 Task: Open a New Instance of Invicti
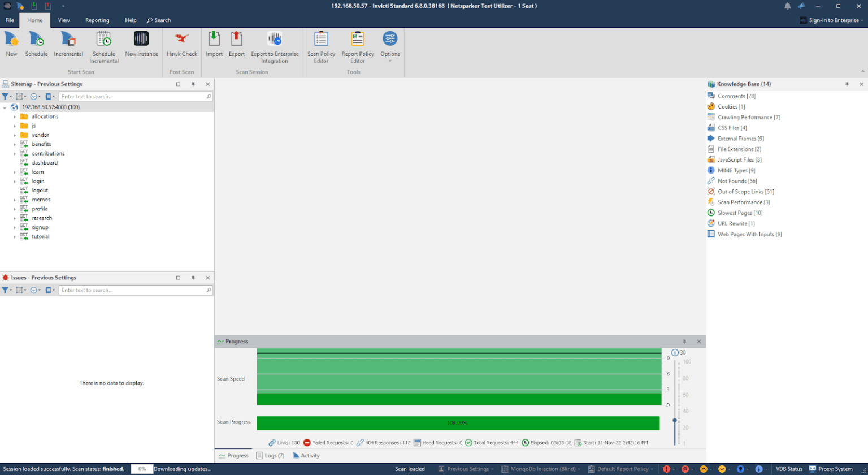tap(141, 45)
